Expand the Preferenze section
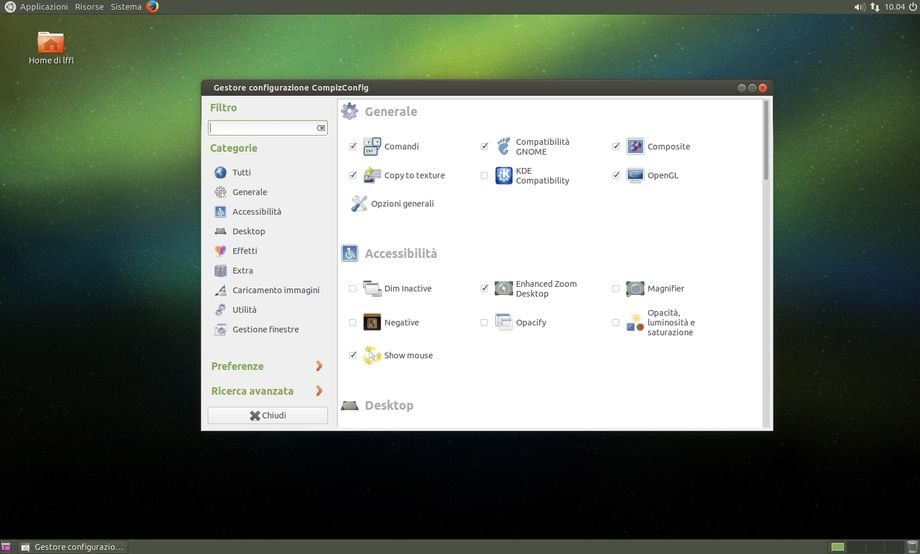 click(267, 367)
